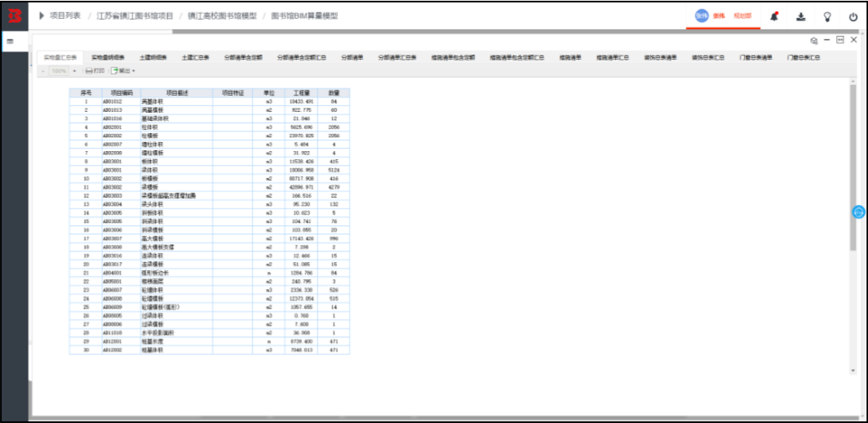Open the 措施清单包含定额汇总 tab
The height and width of the screenshot is (423, 868).
click(517, 57)
